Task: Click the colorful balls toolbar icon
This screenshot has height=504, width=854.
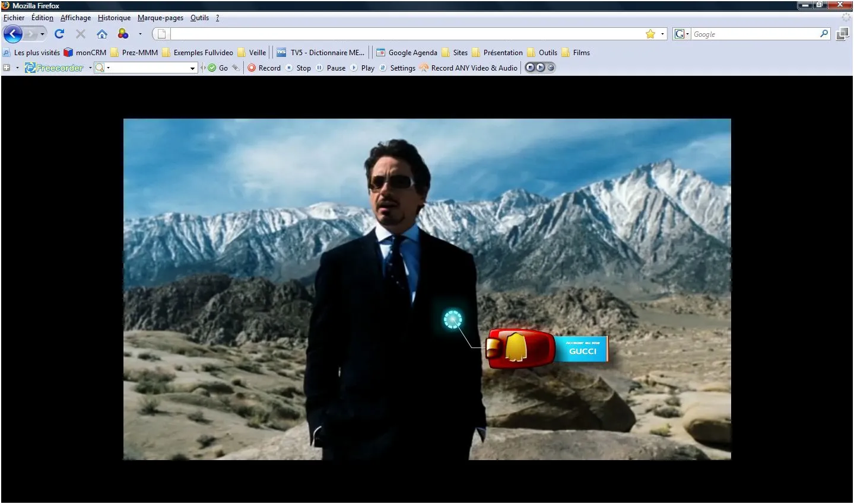Action: coord(123,34)
